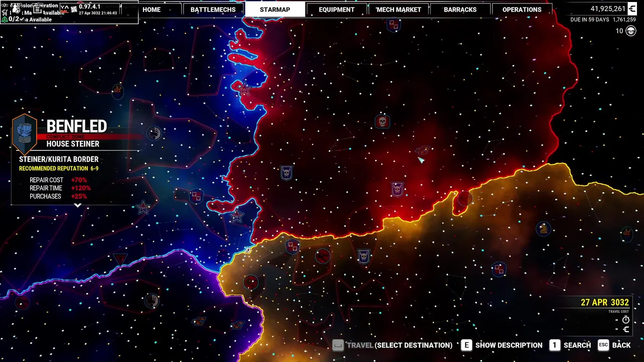Open the EQUIPMENT tab

pyautogui.click(x=337, y=9)
